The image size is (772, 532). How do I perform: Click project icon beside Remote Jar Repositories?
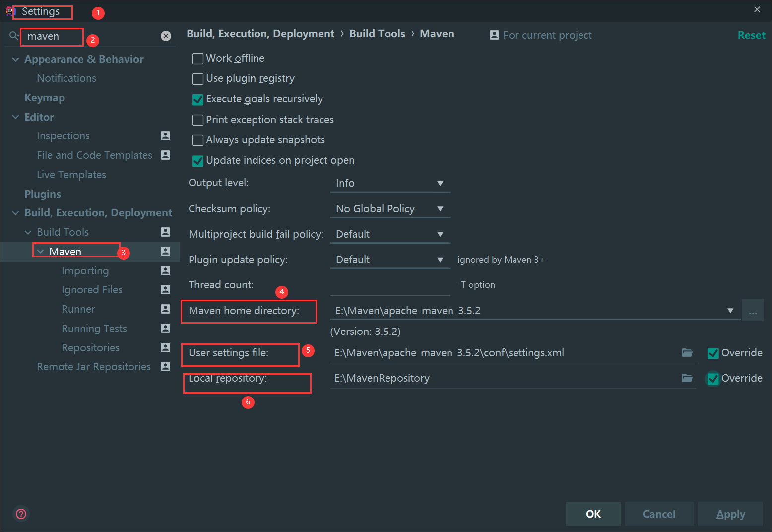[x=166, y=367]
